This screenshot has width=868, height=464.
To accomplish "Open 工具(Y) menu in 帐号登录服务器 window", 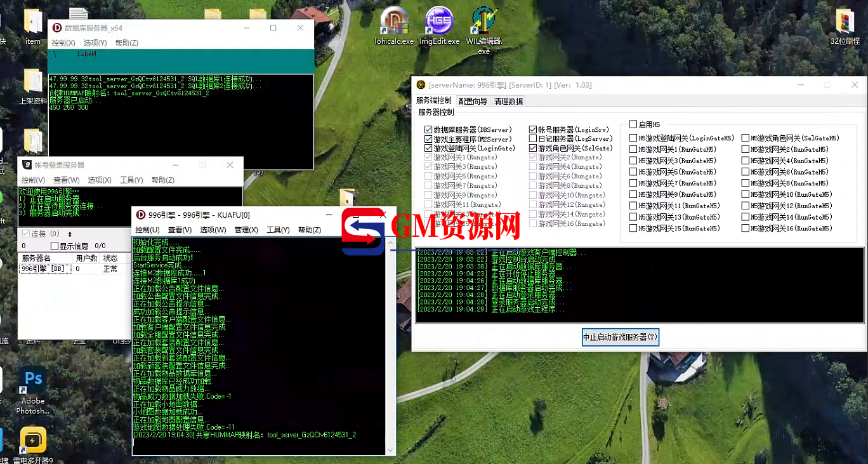I will (x=131, y=180).
